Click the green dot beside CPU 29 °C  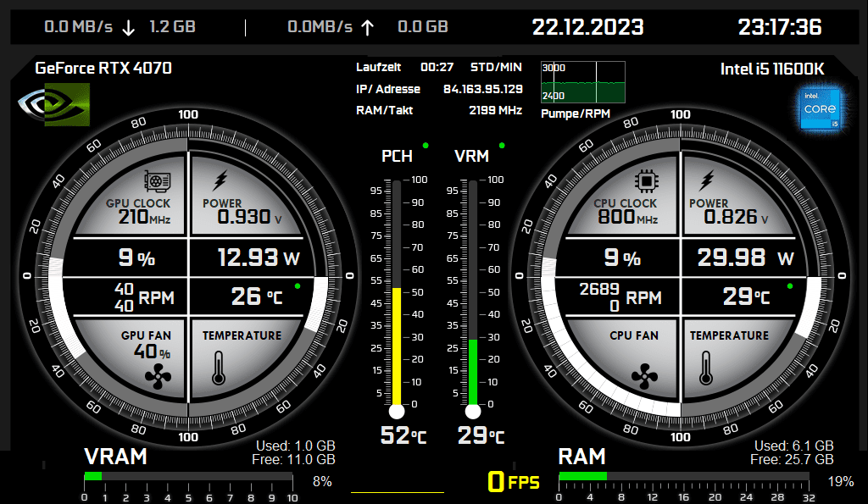[790, 286]
